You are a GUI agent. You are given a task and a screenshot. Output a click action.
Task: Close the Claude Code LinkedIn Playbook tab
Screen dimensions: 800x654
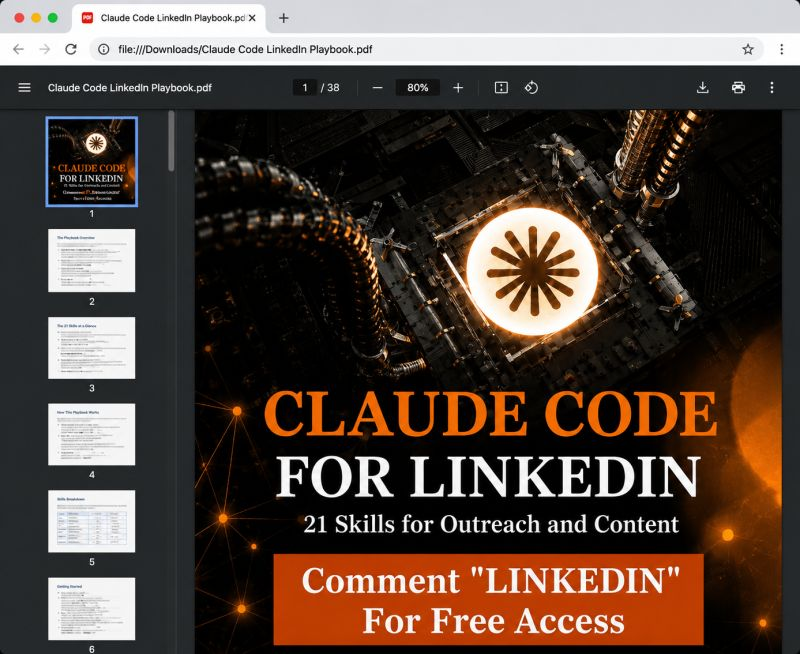(x=252, y=18)
